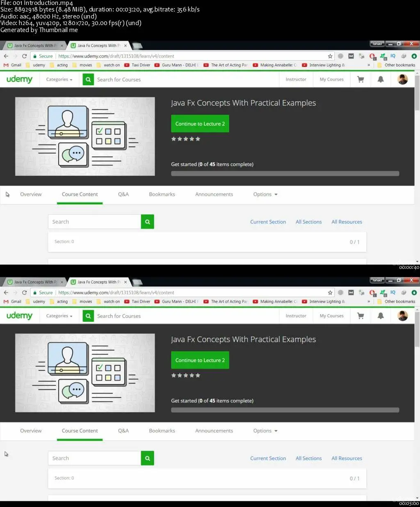This screenshot has width=420, height=507.
Task: Click course progress bar in lower frame
Action: coord(285,410)
